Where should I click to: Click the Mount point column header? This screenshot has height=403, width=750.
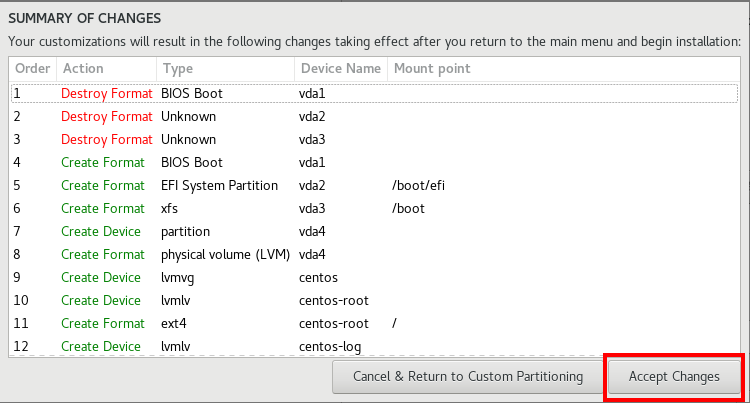point(563,69)
